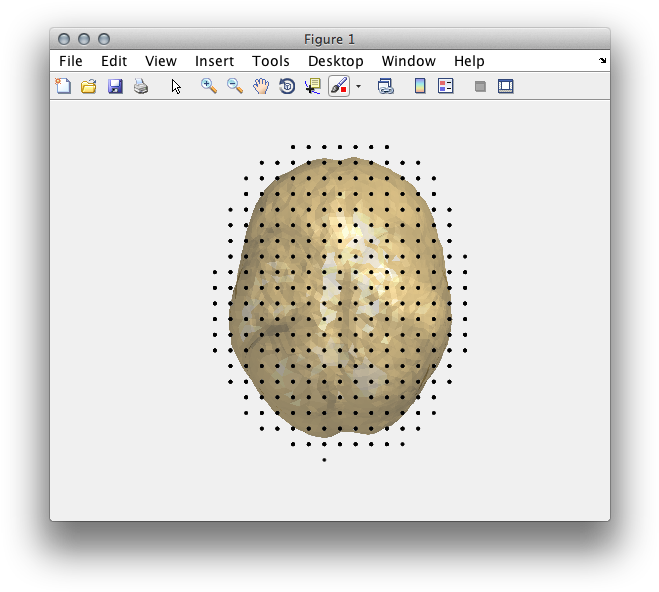
Task: Save the figure with the floppy disk icon
Action: pos(115,86)
